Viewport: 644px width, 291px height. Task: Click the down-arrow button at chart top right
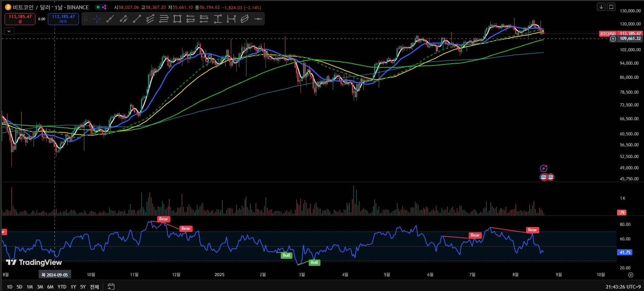pos(601,7)
